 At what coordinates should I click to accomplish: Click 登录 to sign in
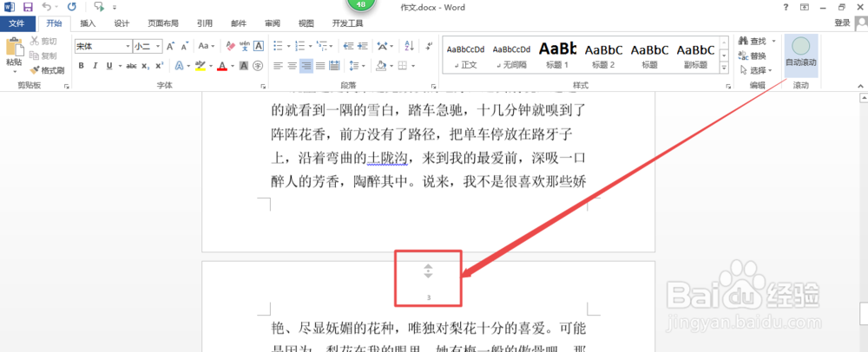(x=842, y=23)
